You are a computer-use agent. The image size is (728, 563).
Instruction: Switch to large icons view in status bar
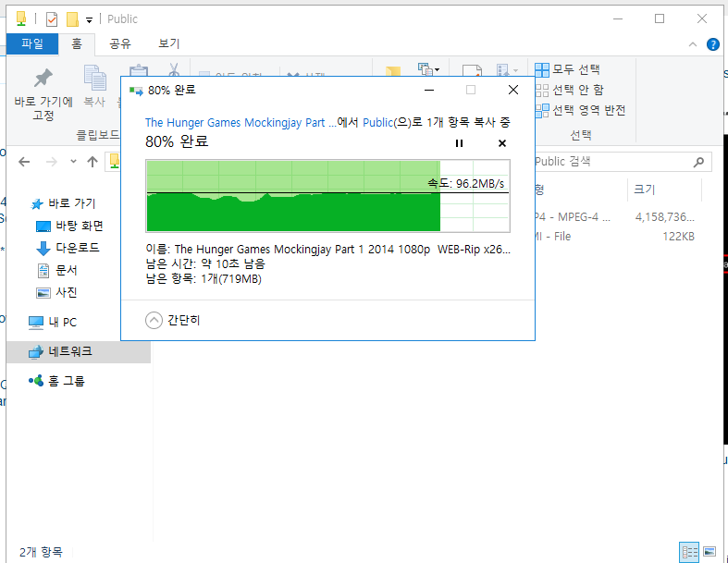click(x=709, y=552)
